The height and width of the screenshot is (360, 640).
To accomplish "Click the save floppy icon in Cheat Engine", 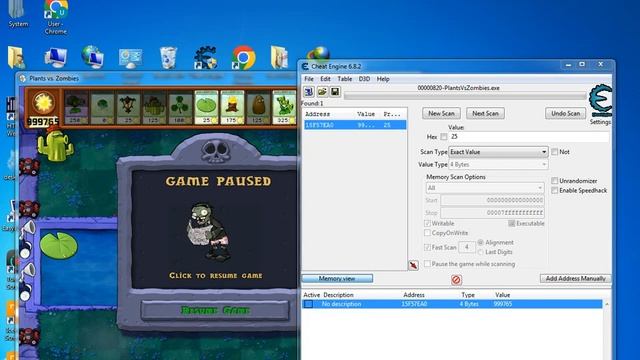I will coord(335,91).
